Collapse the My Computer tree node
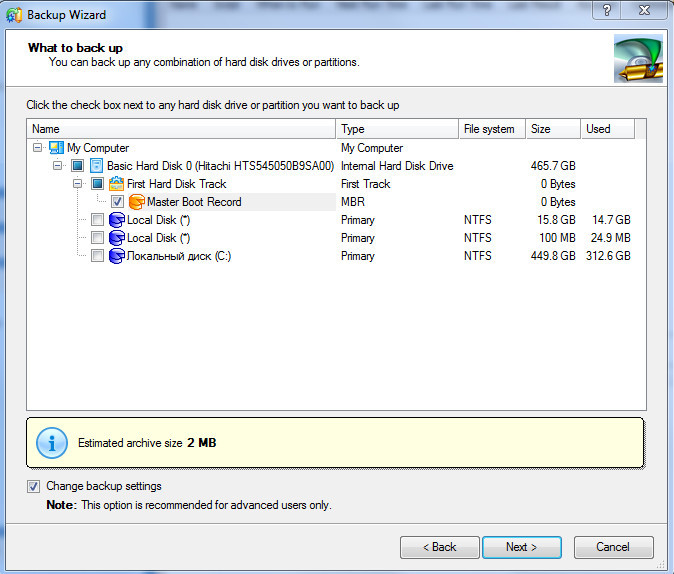 point(38,148)
